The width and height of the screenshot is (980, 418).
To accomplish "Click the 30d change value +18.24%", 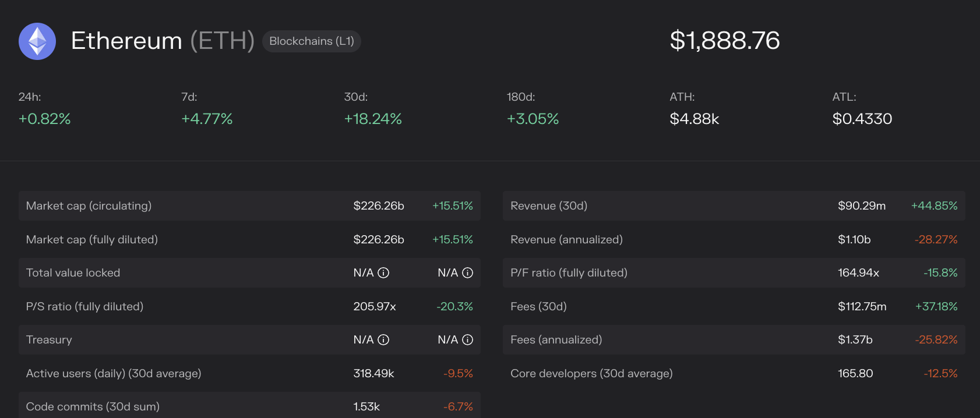I will (x=373, y=119).
